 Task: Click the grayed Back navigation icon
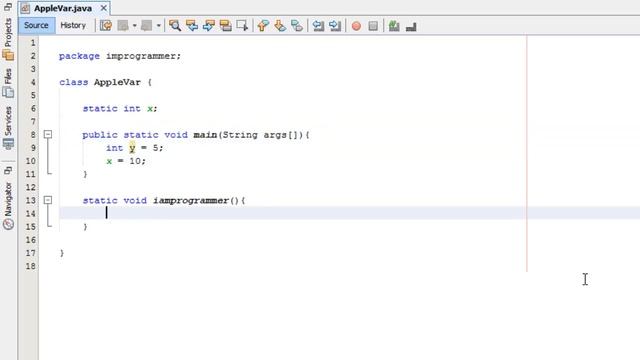pos(123,26)
